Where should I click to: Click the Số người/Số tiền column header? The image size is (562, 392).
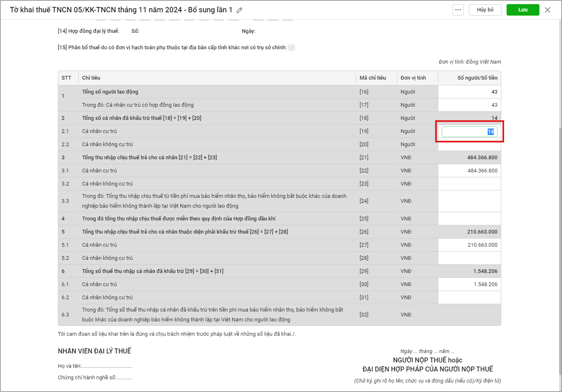477,78
